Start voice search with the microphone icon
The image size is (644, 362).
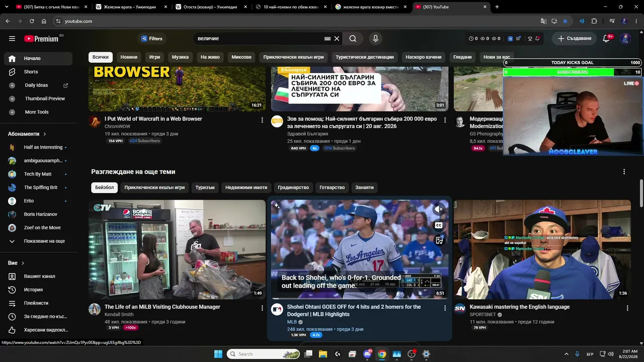pyautogui.click(x=375, y=39)
